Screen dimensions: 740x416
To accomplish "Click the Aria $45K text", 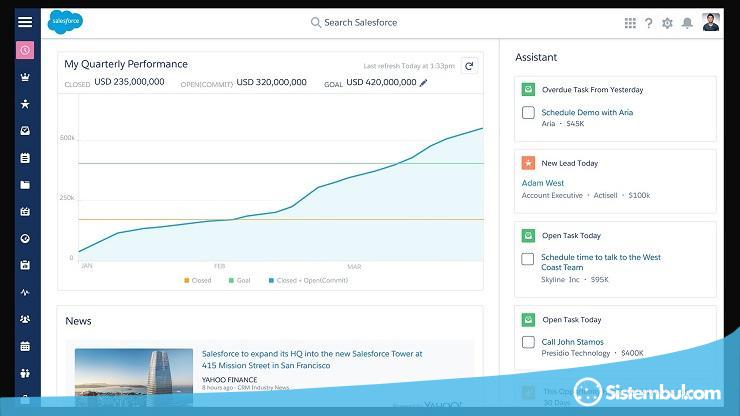I will 563,124.
